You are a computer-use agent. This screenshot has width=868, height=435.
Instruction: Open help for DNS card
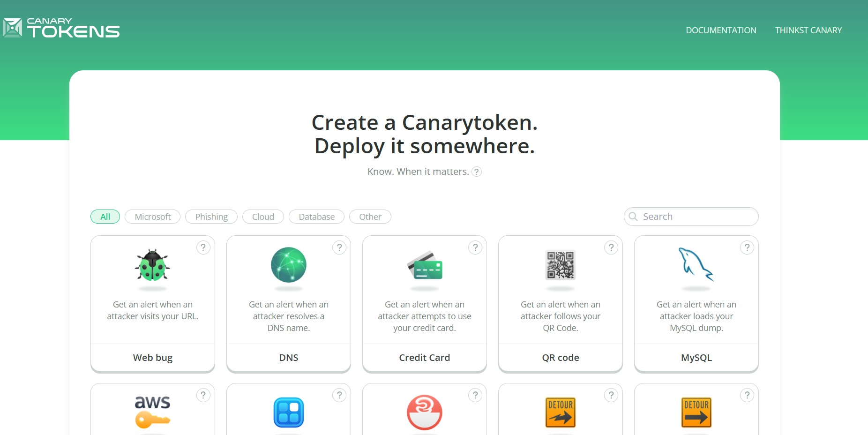pos(339,247)
